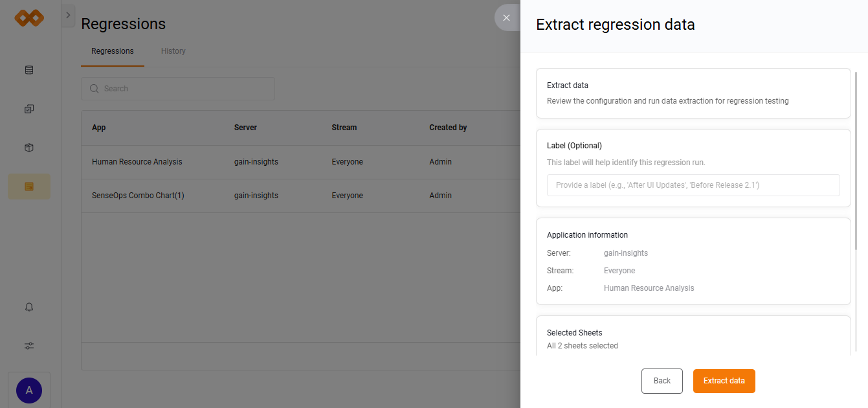Click the orange infinity logo

coord(28,18)
